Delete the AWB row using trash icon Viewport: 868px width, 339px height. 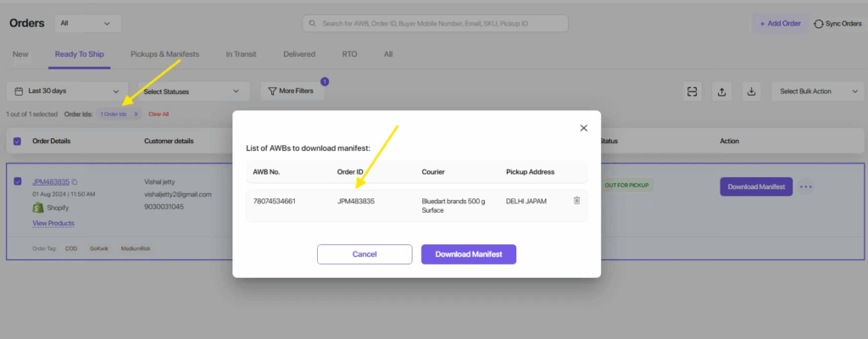576,201
